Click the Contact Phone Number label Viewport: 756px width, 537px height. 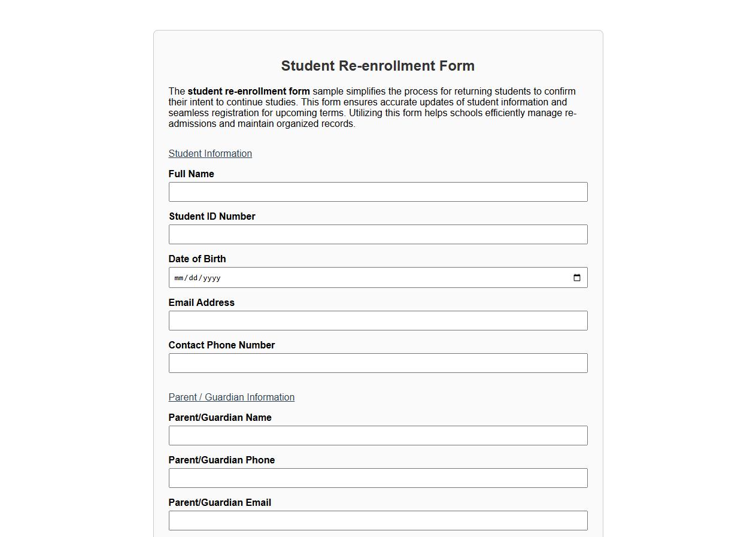pos(221,345)
